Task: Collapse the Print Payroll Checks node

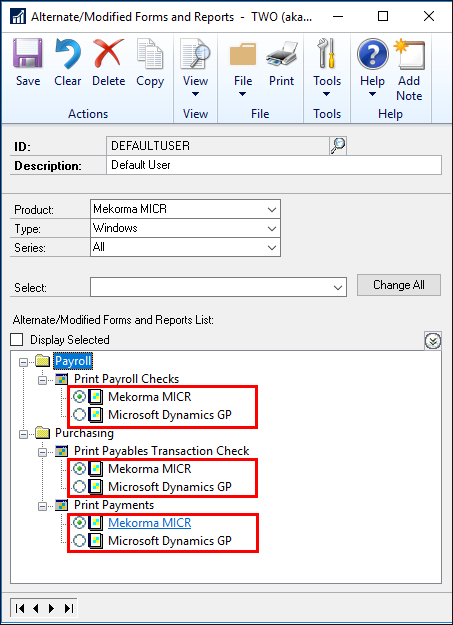Action: click(42, 380)
